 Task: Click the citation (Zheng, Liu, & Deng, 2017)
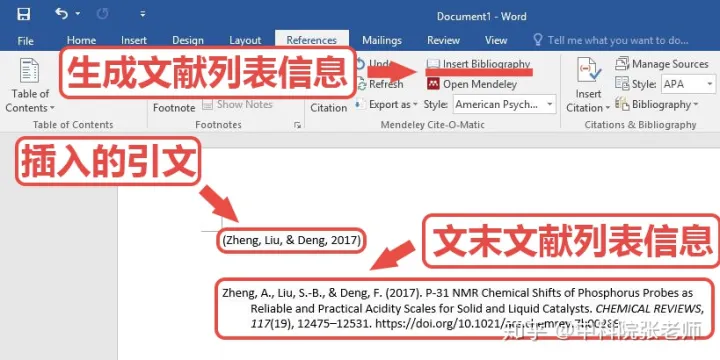click(x=292, y=240)
